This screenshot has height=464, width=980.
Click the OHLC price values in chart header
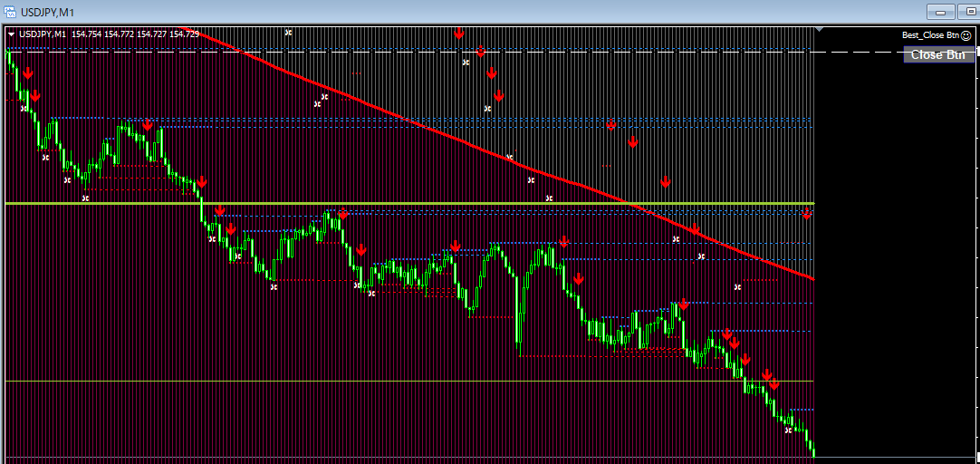coord(135,34)
